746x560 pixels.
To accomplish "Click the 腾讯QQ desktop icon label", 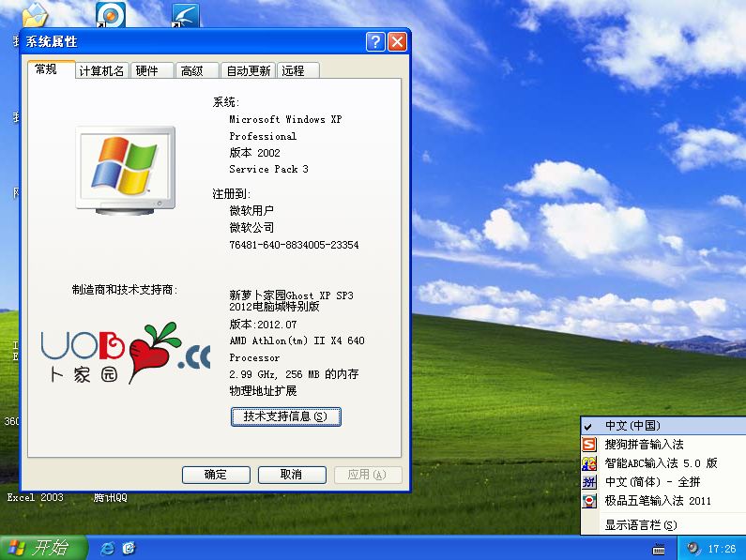I will [x=111, y=498].
